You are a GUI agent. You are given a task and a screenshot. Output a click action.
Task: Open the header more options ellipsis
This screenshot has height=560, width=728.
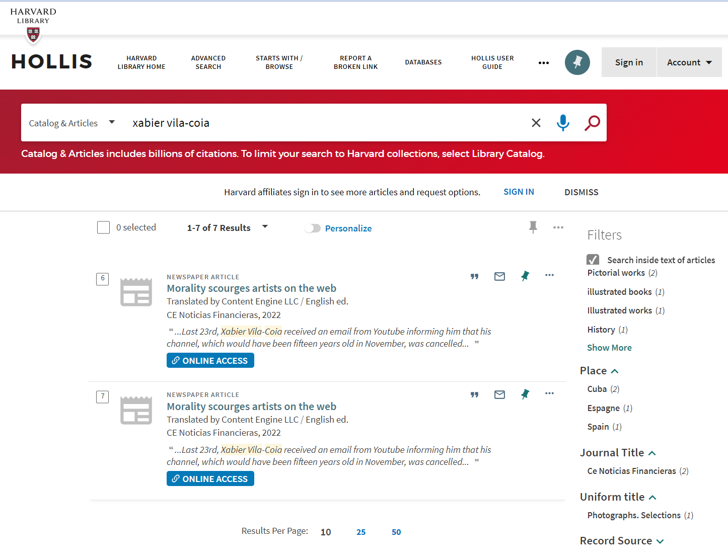544,63
